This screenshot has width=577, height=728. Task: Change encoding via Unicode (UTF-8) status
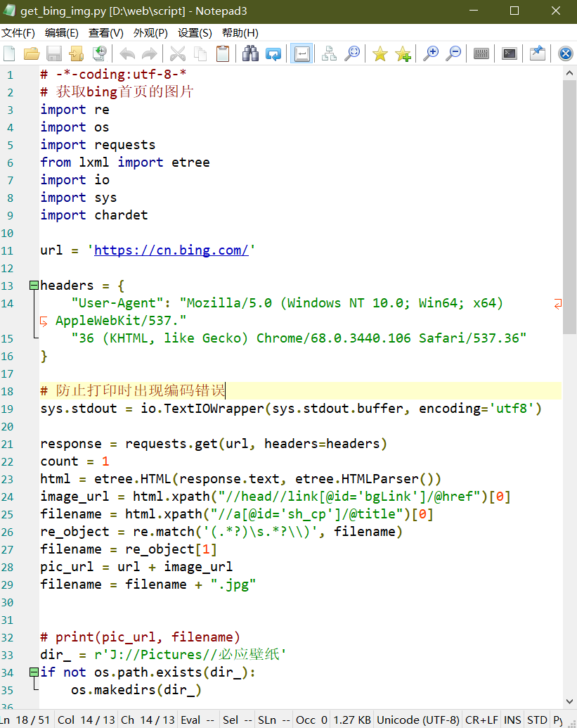418,720
